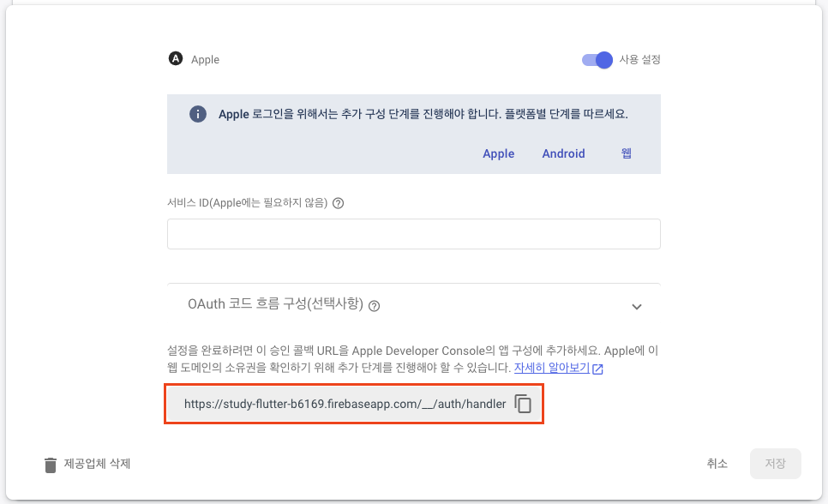This screenshot has width=828, height=504.
Task: Select the firebaseapp auth handler URL text
Action: 345,405
